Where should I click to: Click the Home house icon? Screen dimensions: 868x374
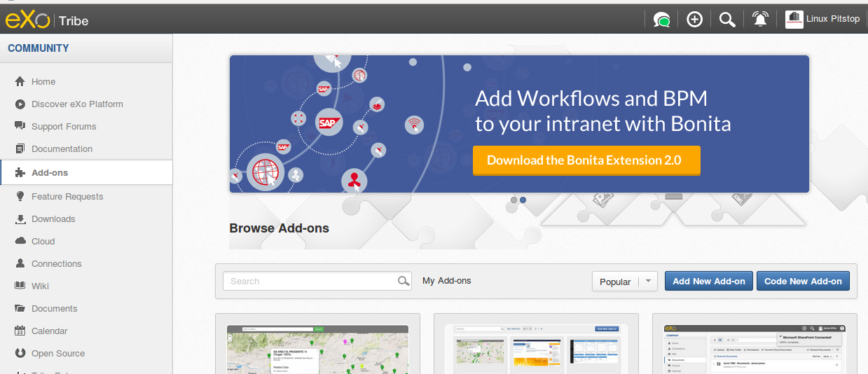(20, 81)
